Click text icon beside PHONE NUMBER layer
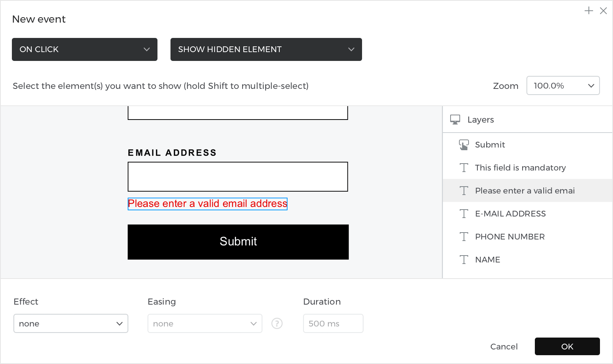613x364 pixels. [x=464, y=237]
